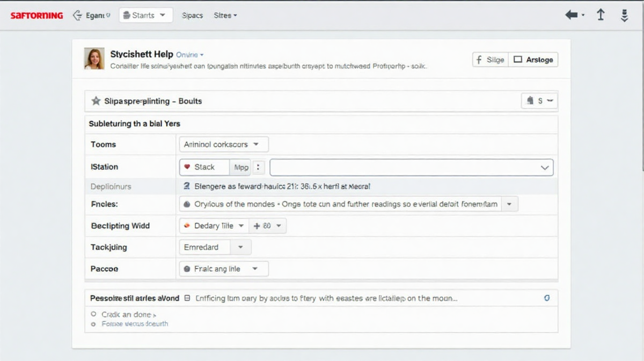This screenshot has width=644, height=361.
Task: Select the Cradk an done radio option
Action: click(x=93, y=314)
